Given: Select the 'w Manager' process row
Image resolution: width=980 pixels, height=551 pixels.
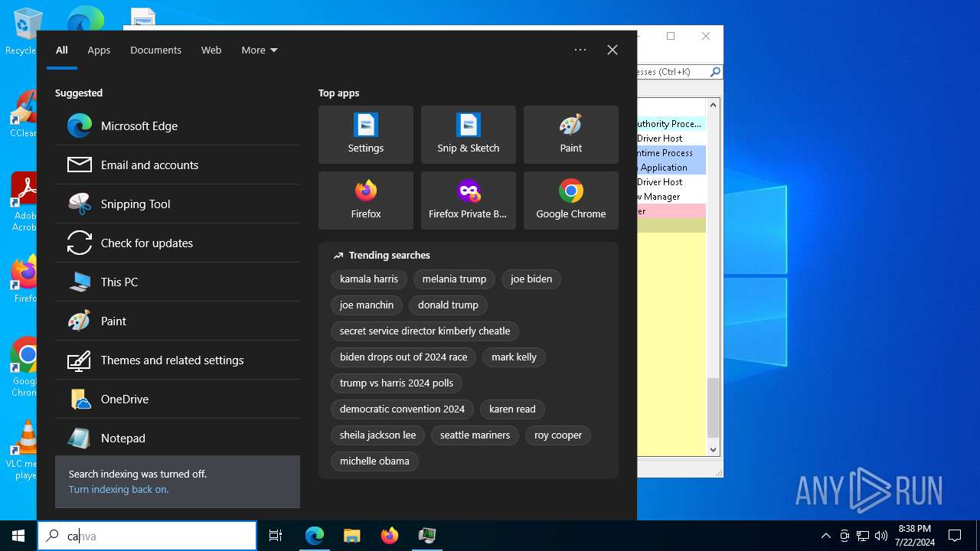Looking at the screenshot, I should click(x=671, y=197).
